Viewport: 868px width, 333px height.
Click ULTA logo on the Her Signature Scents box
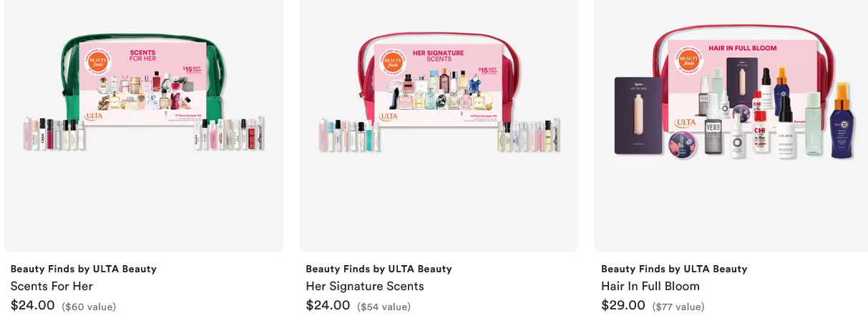coord(389,116)
